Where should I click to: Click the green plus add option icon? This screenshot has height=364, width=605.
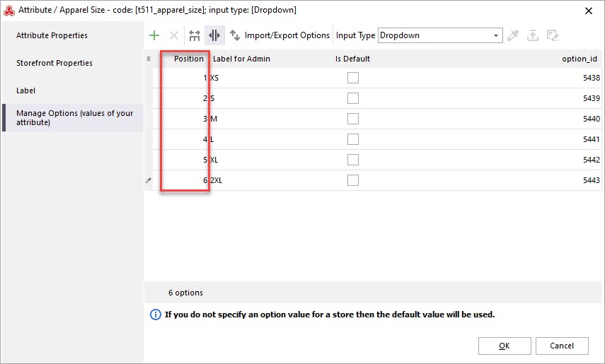coord(154,35)
